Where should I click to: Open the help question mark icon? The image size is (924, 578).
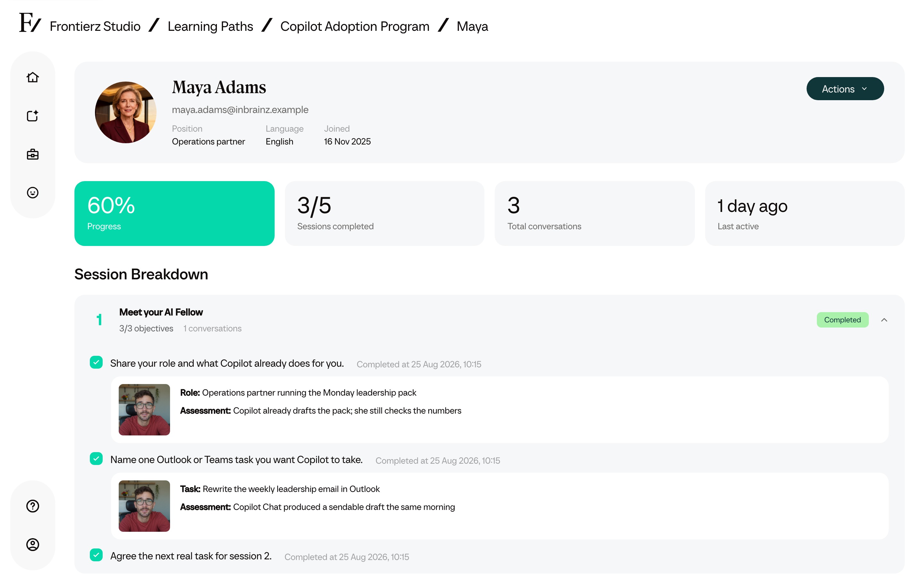point(32,506)
